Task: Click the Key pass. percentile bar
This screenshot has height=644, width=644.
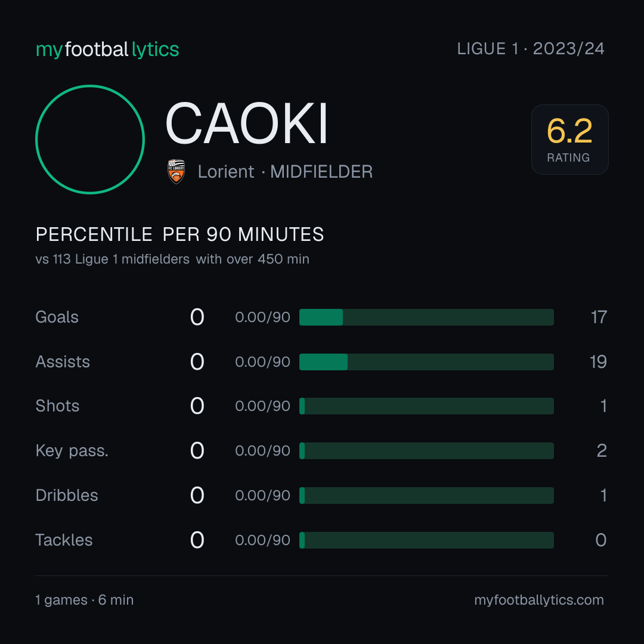Action: click(426, 451)
